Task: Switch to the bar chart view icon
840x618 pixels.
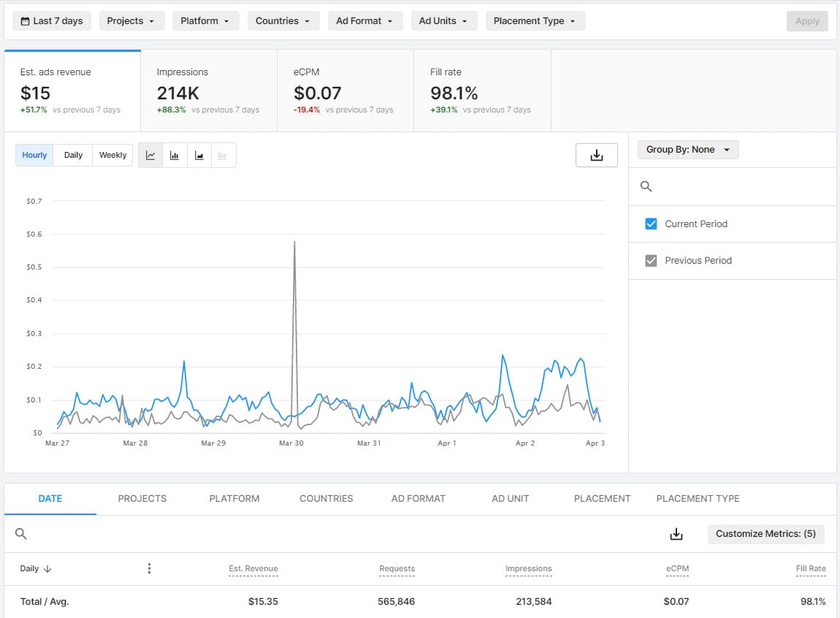Action: click(175, 156)
